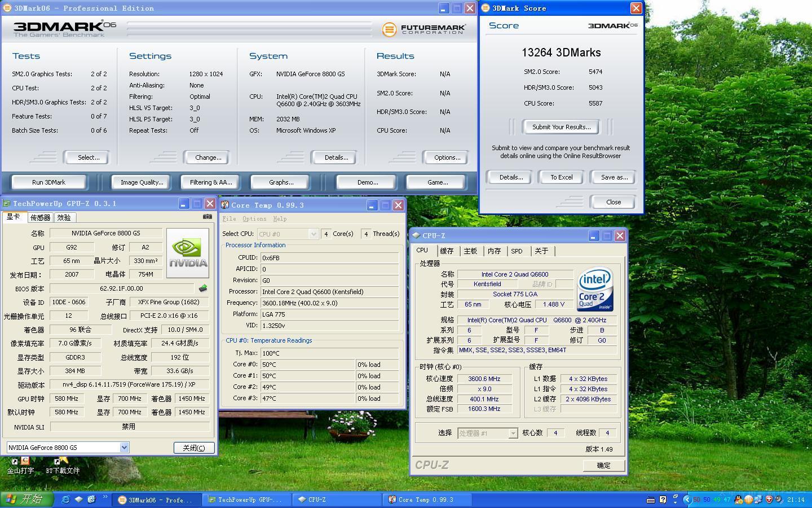Open Image Quality... in 3DMark06

[142, 182]
